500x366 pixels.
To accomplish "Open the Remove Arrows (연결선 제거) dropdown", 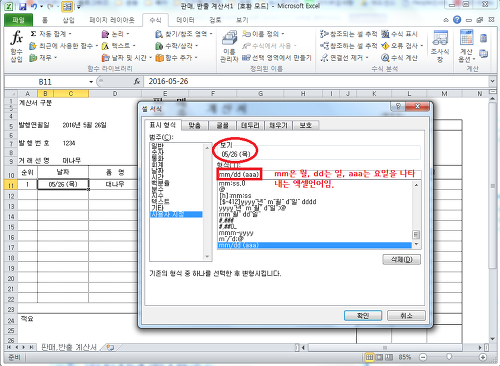I will [x=345, y=58].
